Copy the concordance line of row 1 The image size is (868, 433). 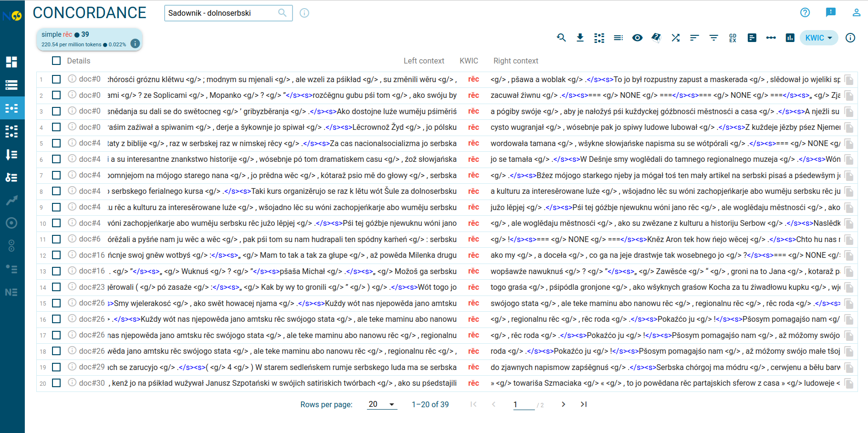click(x=849, y=80)
